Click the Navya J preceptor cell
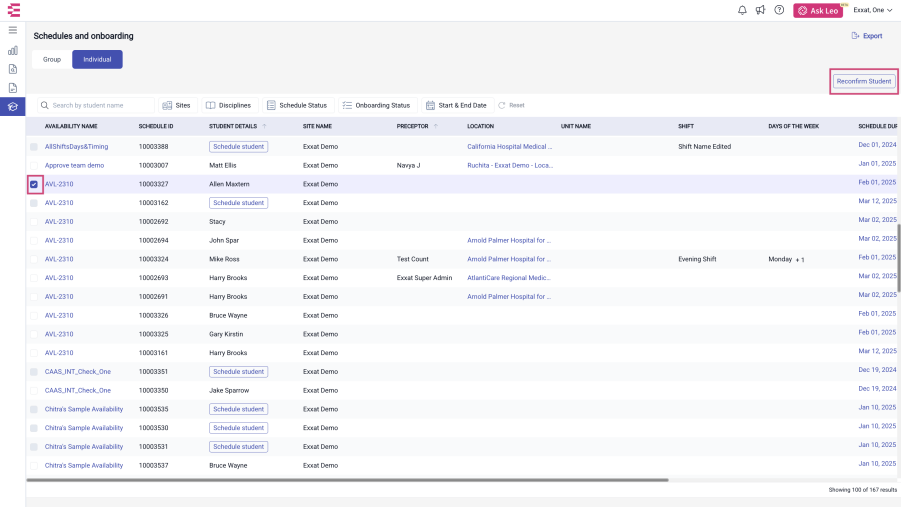Viewport: 902px width, 507px height. click(408, 165)
